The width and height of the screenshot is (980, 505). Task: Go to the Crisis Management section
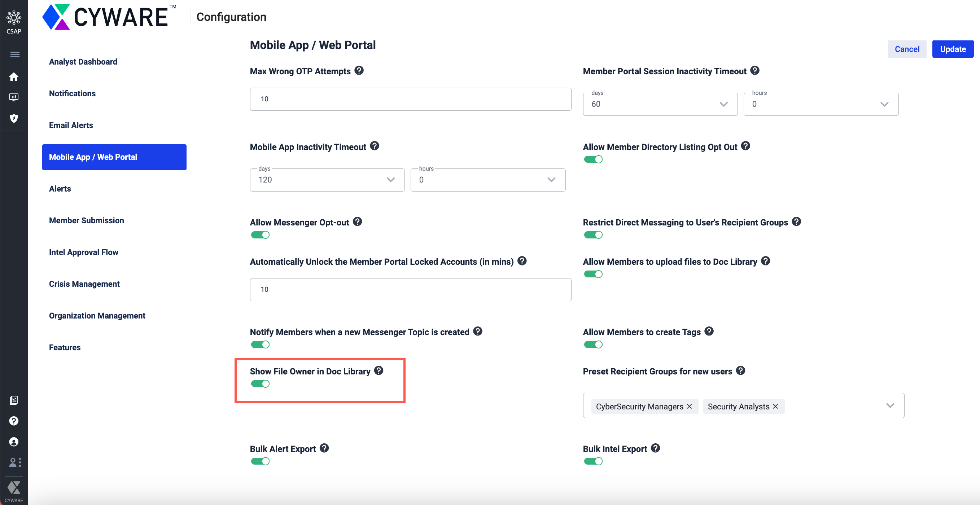(x=84, y=284)
